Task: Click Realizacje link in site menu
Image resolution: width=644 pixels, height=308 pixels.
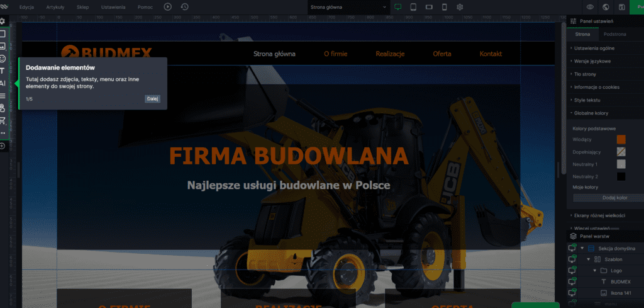Action: pyautogui.click(x=390, y=54)
